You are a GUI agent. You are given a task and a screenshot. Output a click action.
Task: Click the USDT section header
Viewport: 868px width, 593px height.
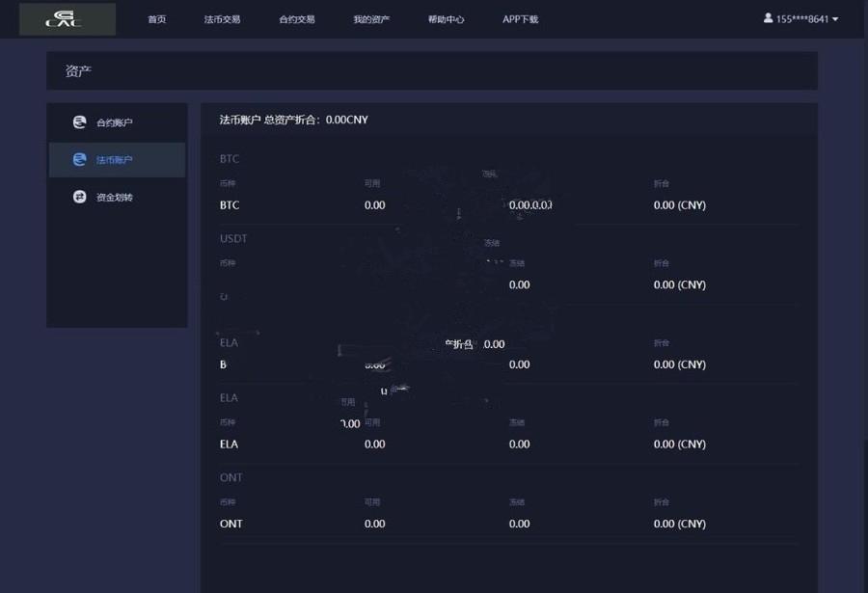232,238
